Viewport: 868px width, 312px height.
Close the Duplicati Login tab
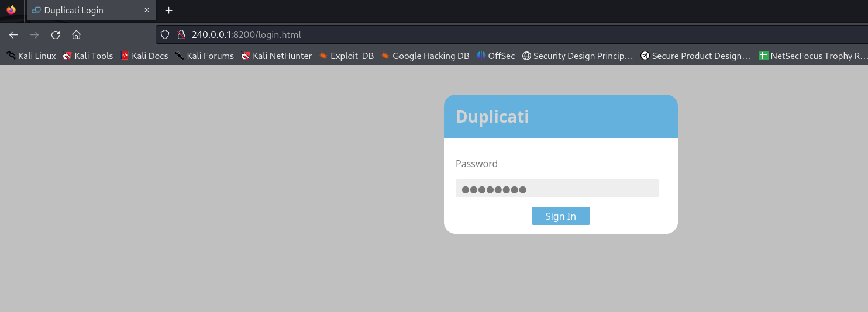point(147,11)
